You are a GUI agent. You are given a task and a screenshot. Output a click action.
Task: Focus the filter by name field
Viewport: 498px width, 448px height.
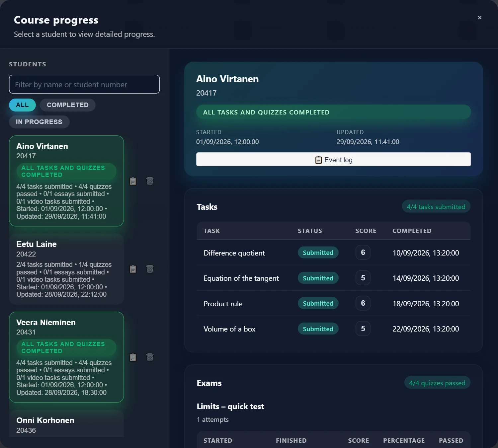coord(84,84)
